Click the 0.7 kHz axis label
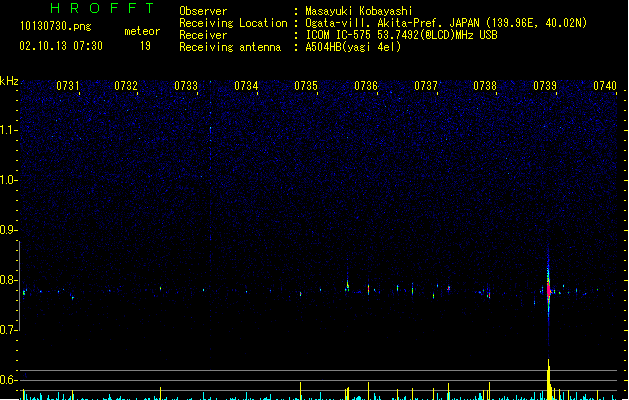 (x=9, y=330)
